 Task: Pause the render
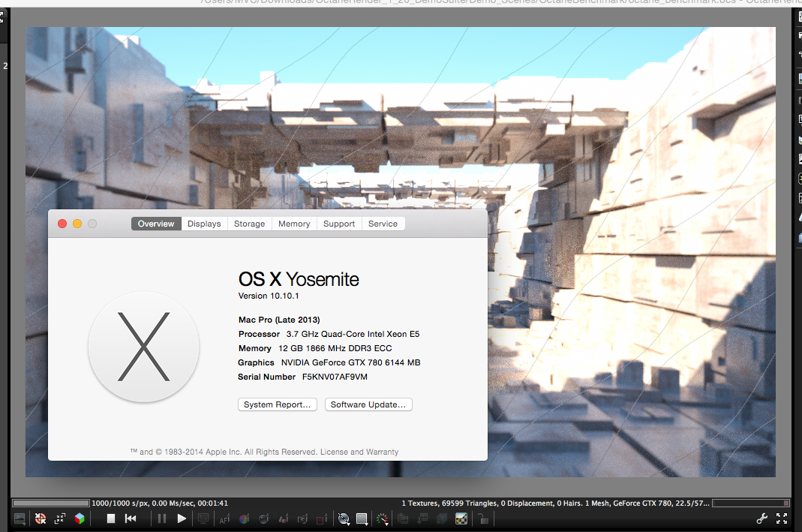(161, 518)
